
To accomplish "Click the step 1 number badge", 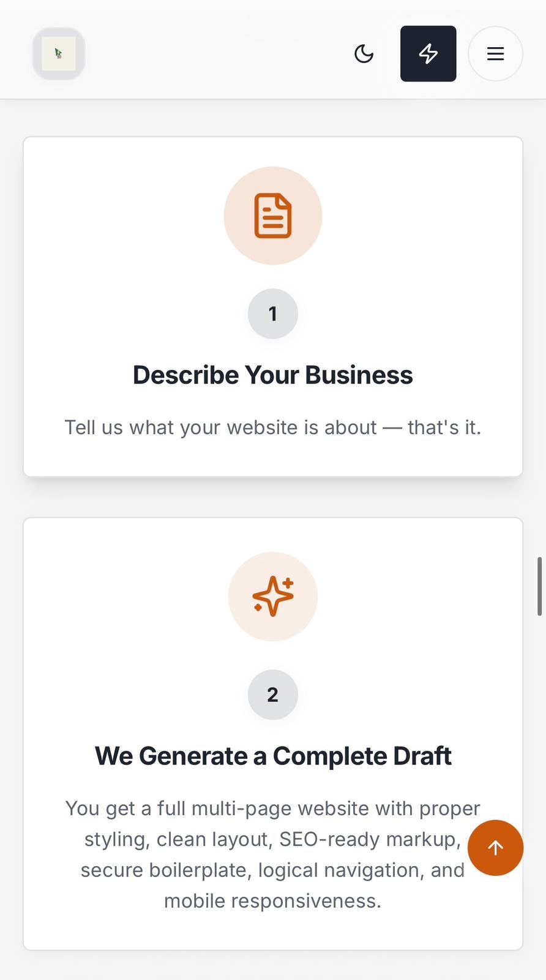I will (272, 314).
